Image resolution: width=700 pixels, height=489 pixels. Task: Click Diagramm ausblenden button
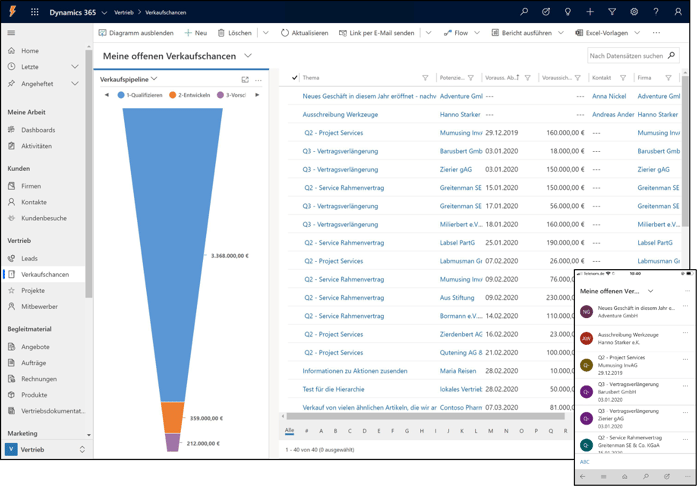pos(136,33)
